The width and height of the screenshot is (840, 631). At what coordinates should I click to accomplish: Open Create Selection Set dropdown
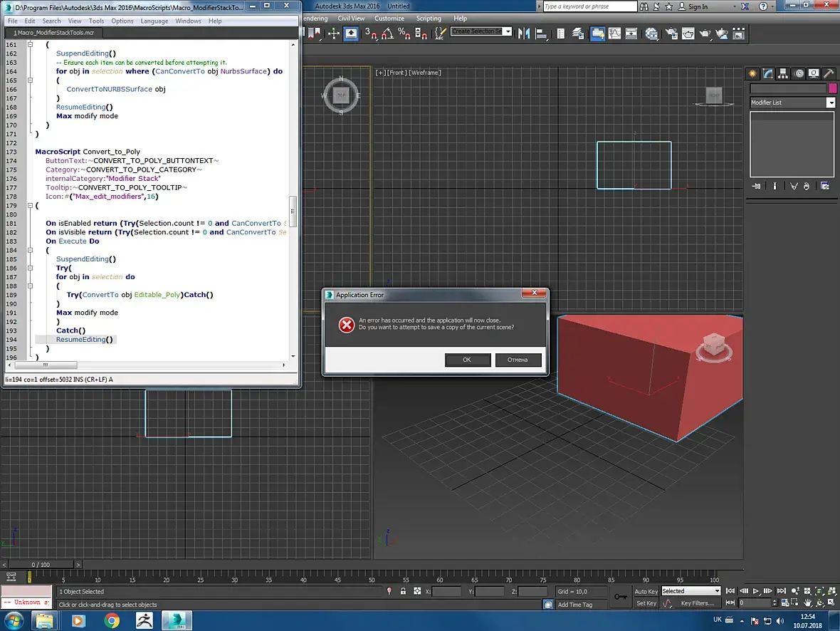point(508,31)
